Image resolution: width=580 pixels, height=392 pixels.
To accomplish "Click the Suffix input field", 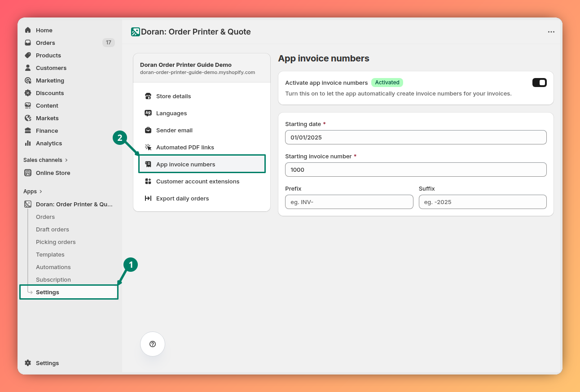I will coord(483,202).
